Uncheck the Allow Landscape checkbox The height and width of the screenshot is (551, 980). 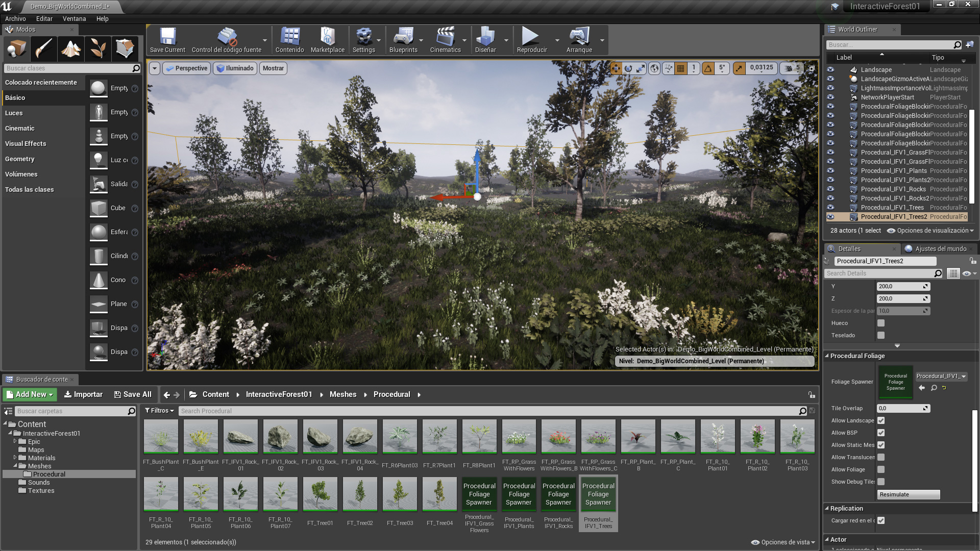881,421
